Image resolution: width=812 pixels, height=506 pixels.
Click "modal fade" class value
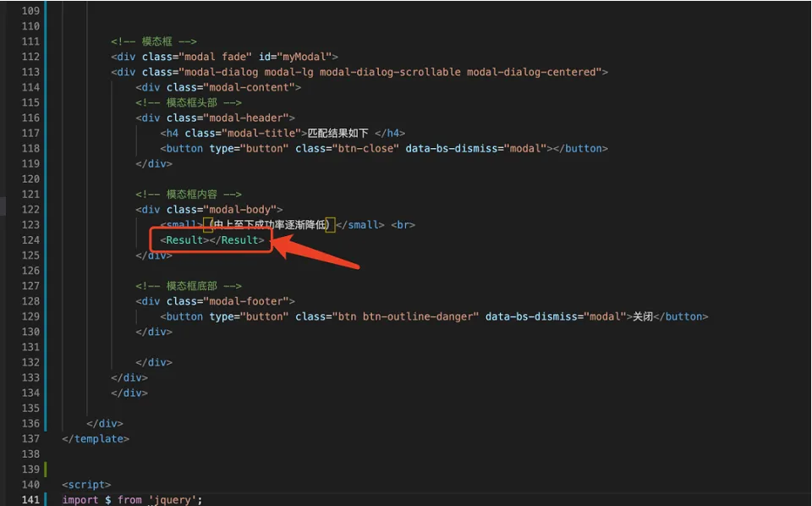pos(216,57)
